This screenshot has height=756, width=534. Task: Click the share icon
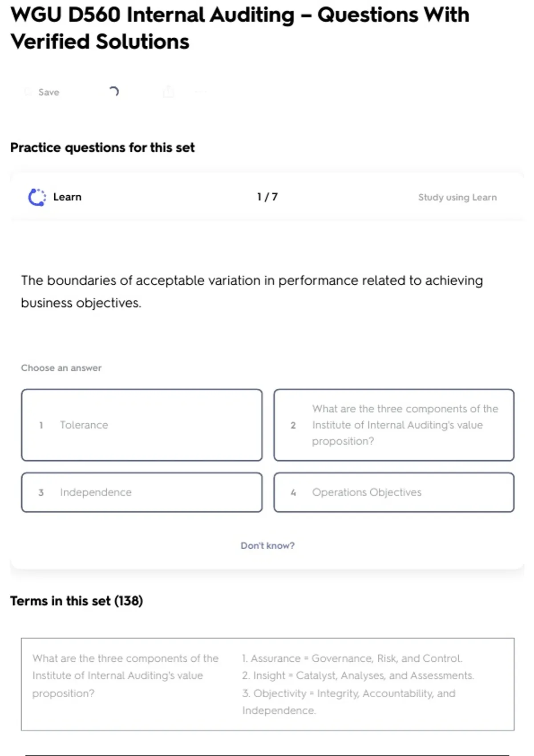169,92
